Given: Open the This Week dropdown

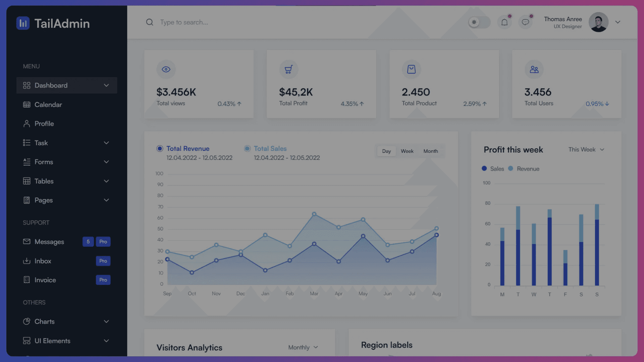Looking at the screenshot, I should point(586,149).
